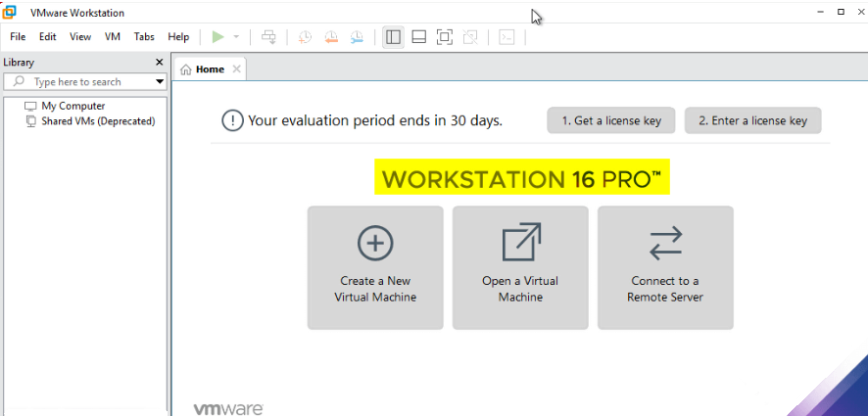Click the Home tab house icon
The width and height of the screenshot is (868, 416).
pyautogui.click(x=186, y=69)
